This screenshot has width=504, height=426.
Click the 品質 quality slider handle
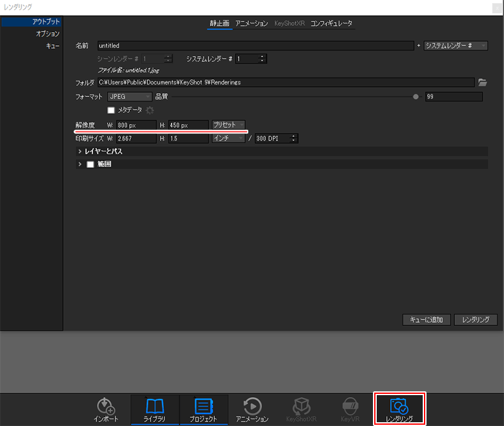pos(415,97)
